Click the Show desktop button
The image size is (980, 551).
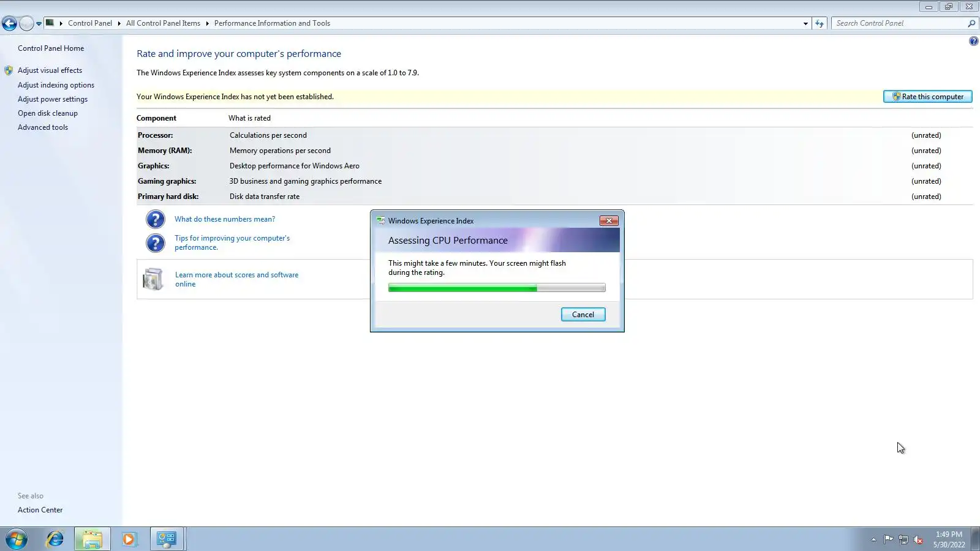point(975,539)
